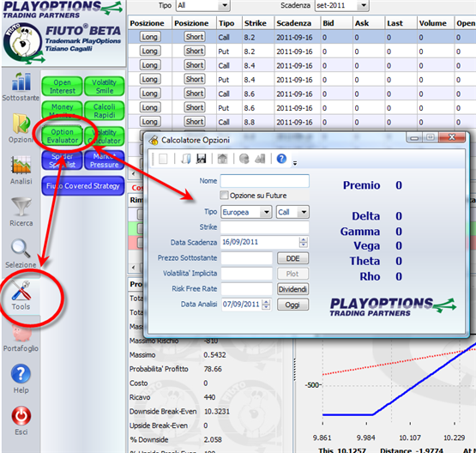Open the Tipo All filter dropdown
Viewport: 476px width, 453px height.
225,5
